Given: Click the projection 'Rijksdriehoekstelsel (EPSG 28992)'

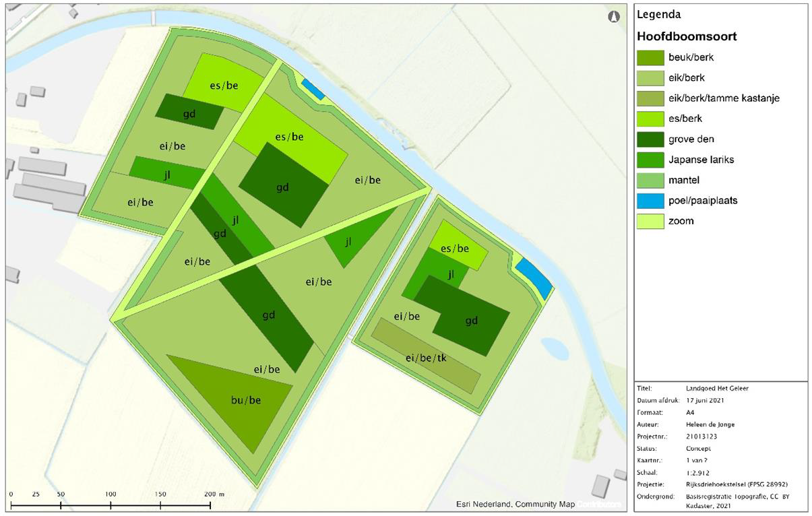Looking at the screenshot, I should click(737, 484).
